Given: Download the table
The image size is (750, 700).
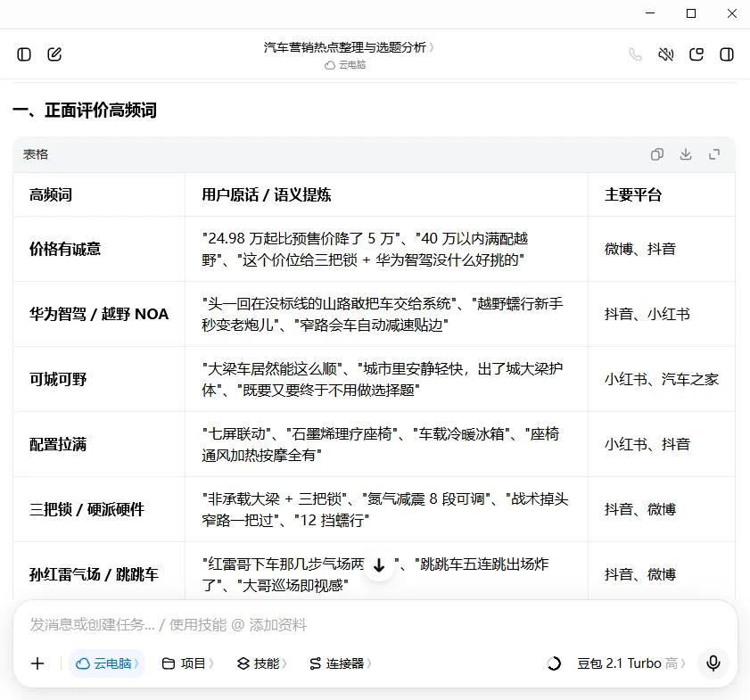Looking at the screenshot, I should 686,154.
